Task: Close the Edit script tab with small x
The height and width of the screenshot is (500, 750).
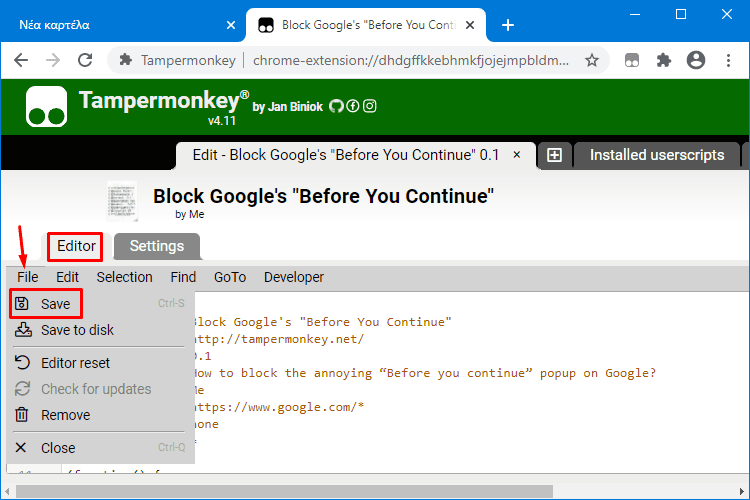Action: [517, 155]
